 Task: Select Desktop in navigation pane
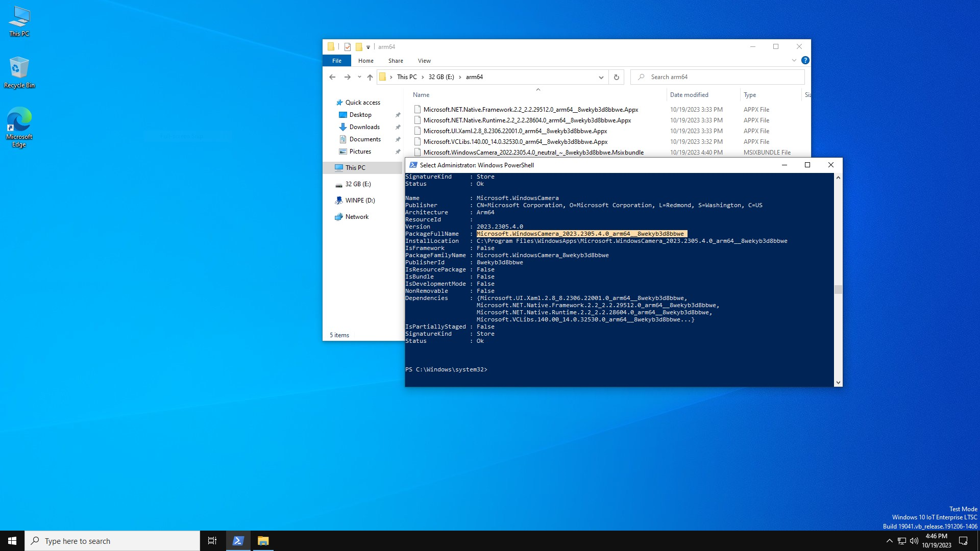(360, 115)
